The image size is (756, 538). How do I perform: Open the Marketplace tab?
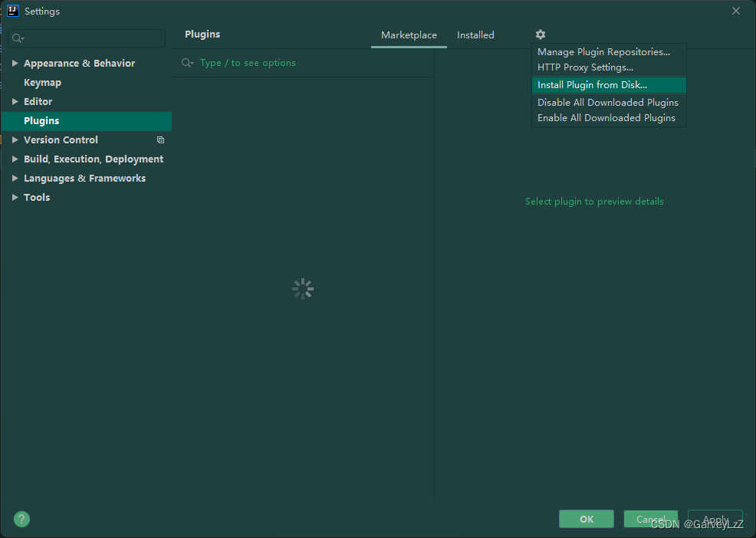[x=409, y=34]
